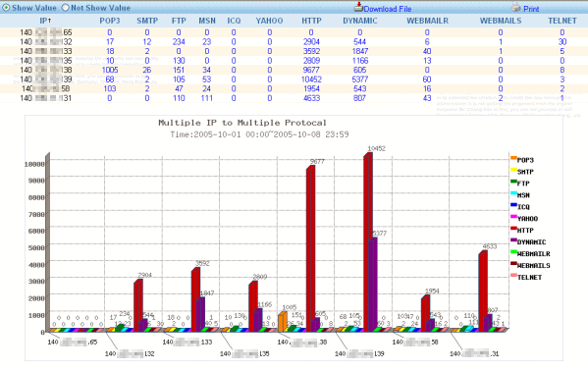This screenshot has height=370, width=588.
Task: Click DYNAMIC value 5377 in table
Action: pos(359,79)
